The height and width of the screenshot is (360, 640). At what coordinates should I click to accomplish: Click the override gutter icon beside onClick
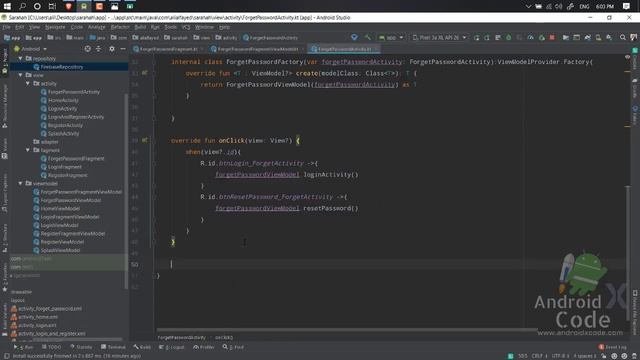[144, 140]
